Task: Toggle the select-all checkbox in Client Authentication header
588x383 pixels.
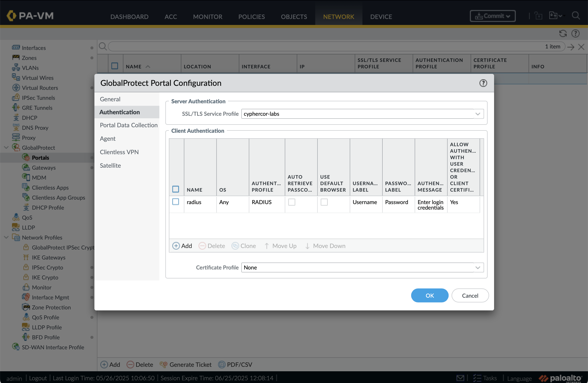Action: tap(176, 189)
